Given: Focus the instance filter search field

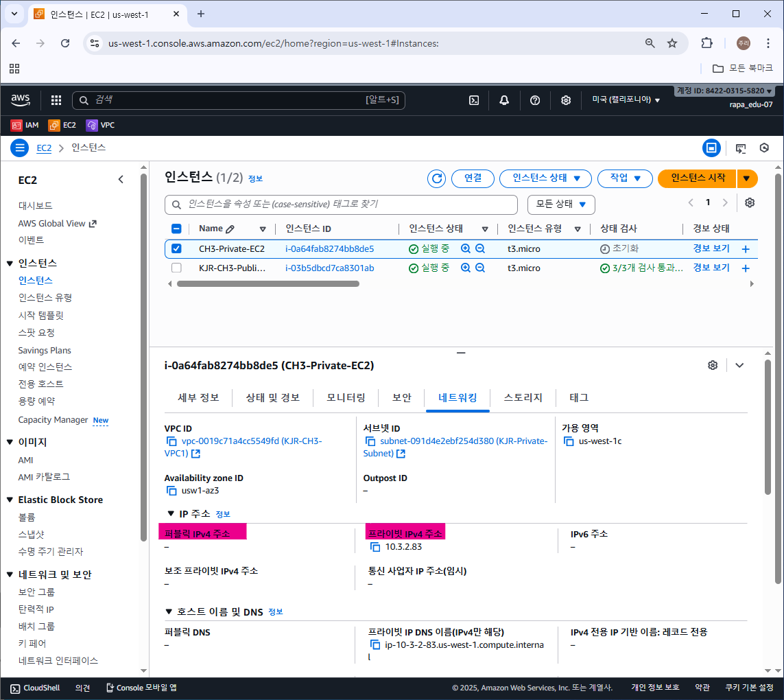Looking at the screenshot, I should [341, 205].
